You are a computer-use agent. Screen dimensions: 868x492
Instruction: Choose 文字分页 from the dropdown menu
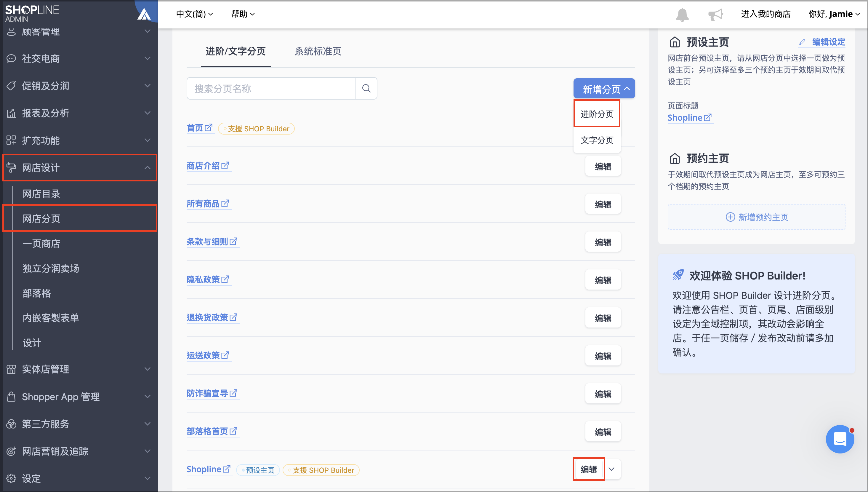coord(597,140)
